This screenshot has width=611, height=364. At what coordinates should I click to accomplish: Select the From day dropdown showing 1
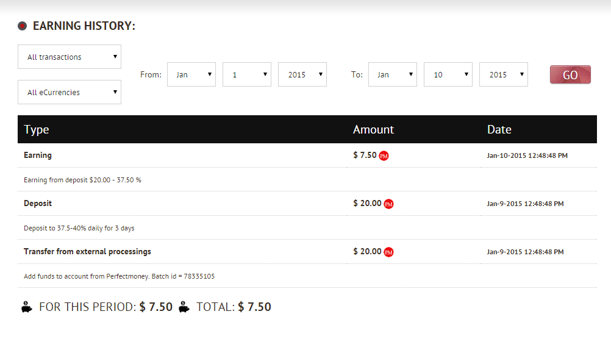click(x=247, y=74)
